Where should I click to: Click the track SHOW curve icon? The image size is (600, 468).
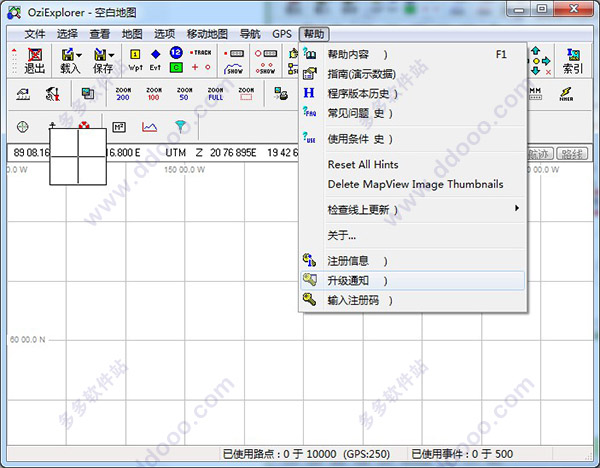(234, 69)
